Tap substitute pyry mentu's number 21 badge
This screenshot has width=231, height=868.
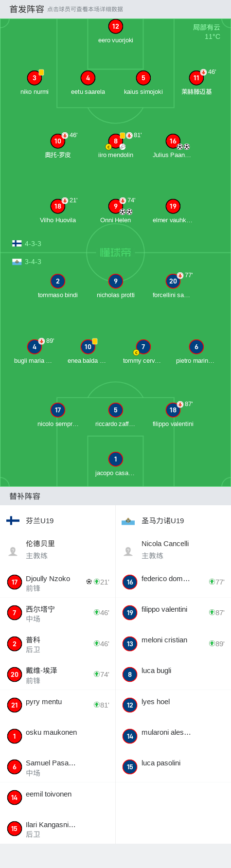click(x=15, y=705)
